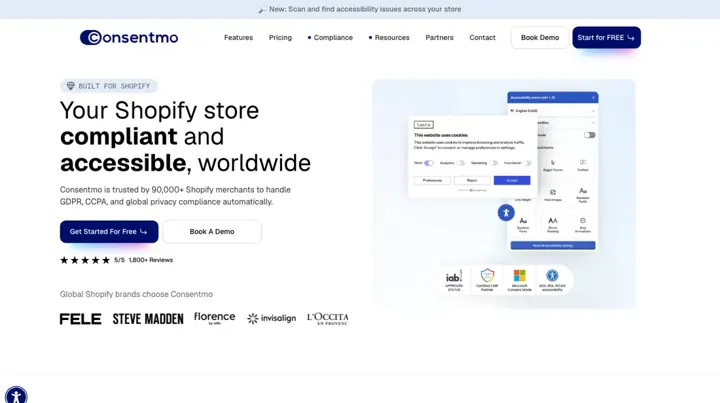Image resolution: width=720 pixels, height=403 pixels.
Task: Toggle the switch in the accessibility menu mockup
Action: (590, 135)
